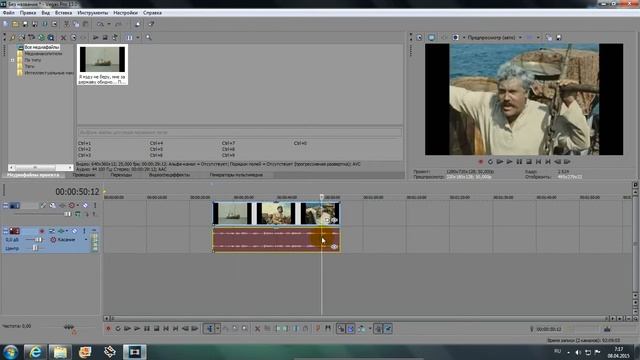Open Event Pan/Crop on the third video clip
640x360 pixels.
click(x=327, y=220)
